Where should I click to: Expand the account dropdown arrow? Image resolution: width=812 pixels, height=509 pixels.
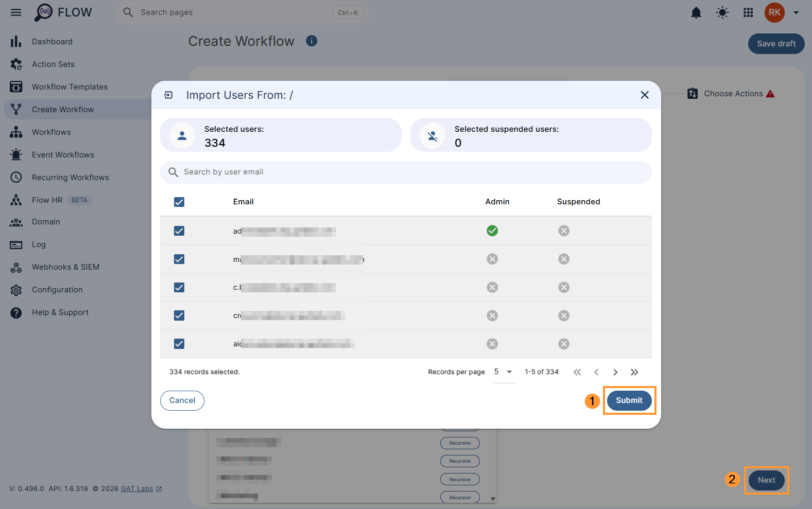coord(796,13)
